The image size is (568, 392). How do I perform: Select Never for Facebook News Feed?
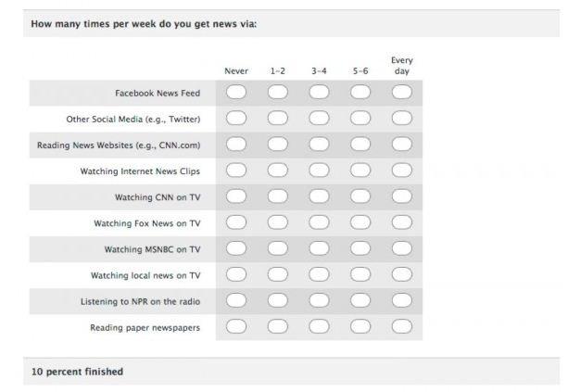point(236,92)
